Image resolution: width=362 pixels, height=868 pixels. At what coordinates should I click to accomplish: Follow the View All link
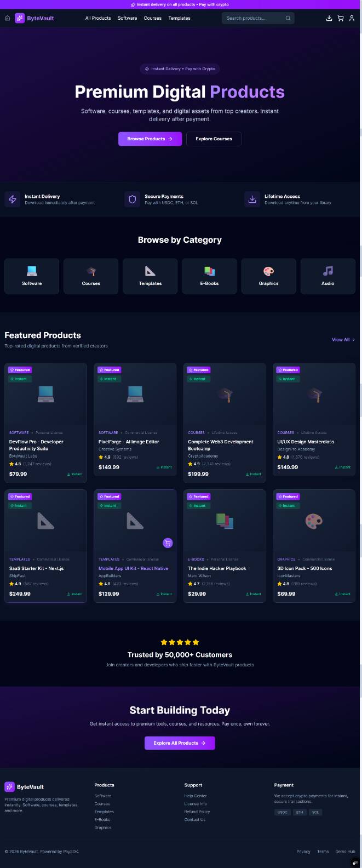343,340
